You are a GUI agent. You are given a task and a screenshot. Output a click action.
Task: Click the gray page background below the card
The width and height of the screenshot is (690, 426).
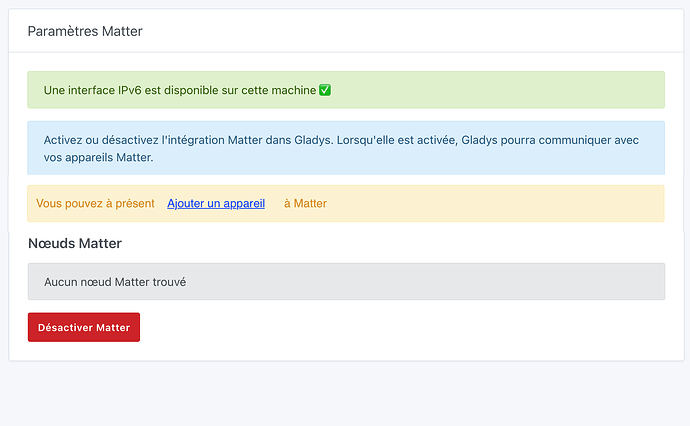pyautogui.click(x=345, y=395)
